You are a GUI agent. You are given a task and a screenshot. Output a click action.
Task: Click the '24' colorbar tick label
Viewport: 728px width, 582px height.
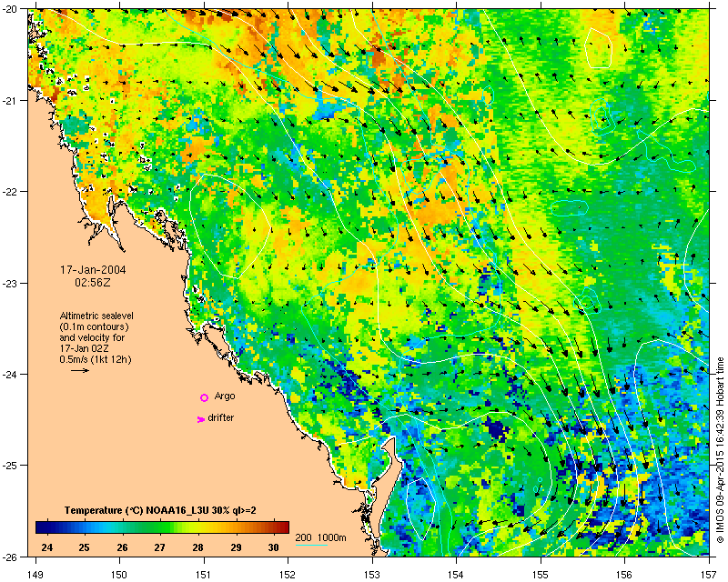tap(46, 547)
